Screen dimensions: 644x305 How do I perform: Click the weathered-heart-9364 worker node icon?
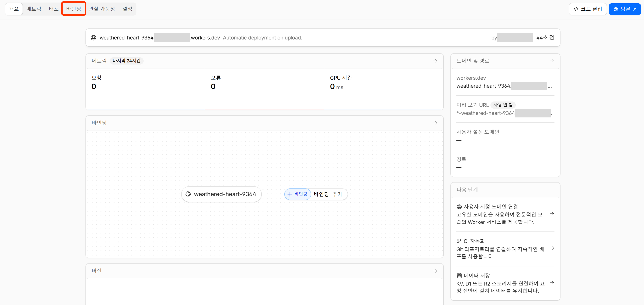tap(188, 194)
